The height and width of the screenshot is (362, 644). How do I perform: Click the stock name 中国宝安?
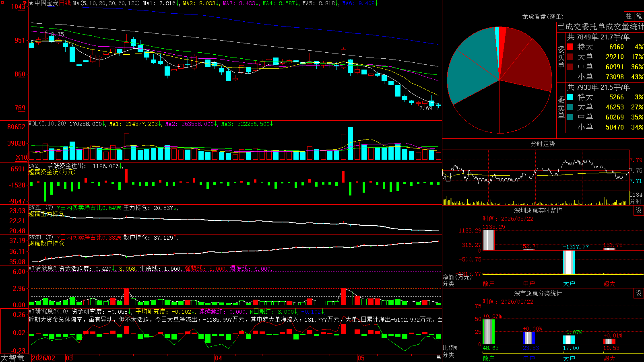[46, 3]
